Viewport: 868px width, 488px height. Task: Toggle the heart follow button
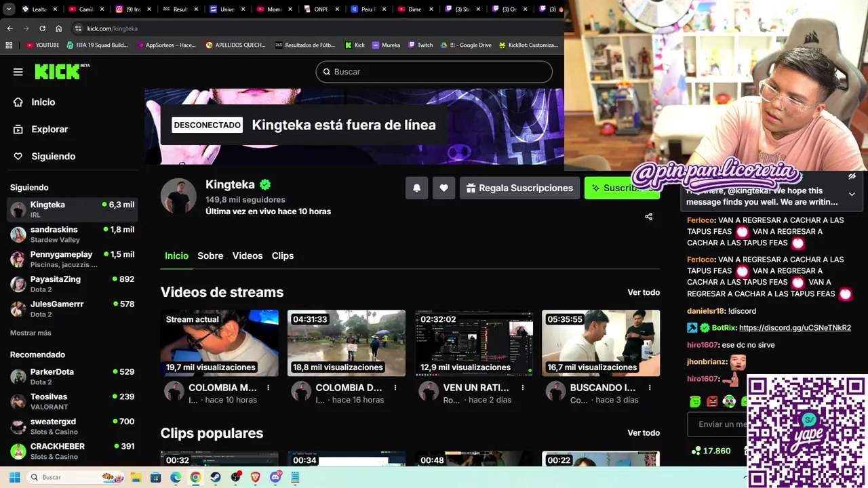click(443, 188)
